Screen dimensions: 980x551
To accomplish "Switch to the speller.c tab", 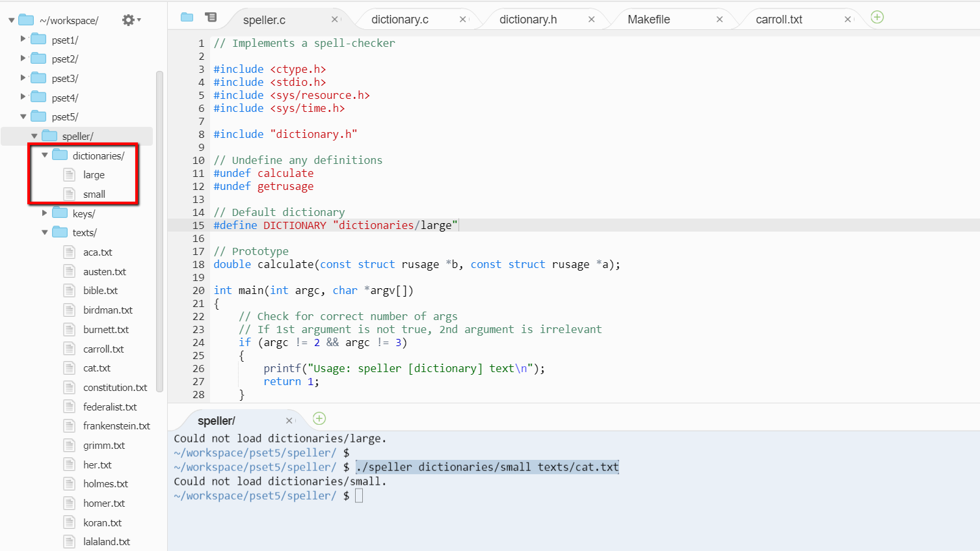I will click(265, 20).
